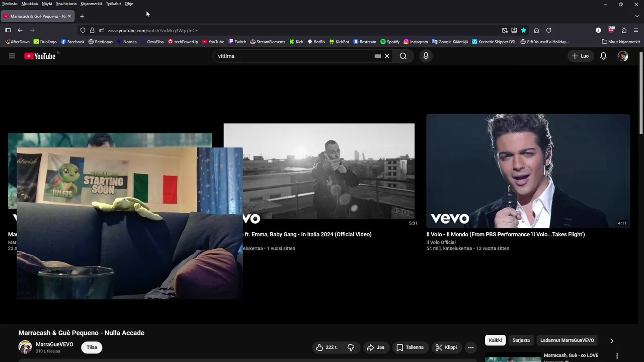Open the Luo create menu
Image resolution: width=644 pixels, height=362 pixels.
coord(580,56)
